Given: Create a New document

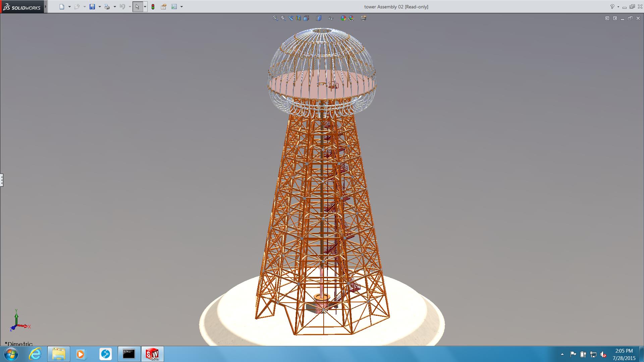Looking at the screenshot, I should (62, 7).
